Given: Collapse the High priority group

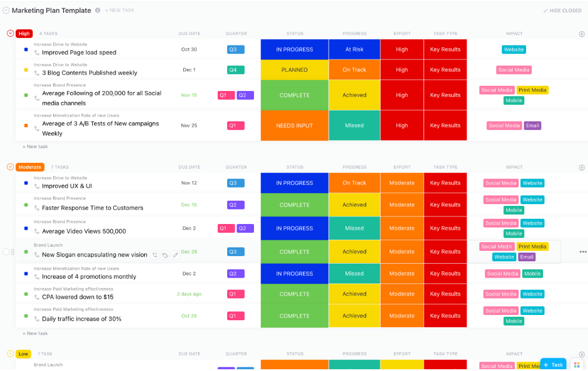Looking at the screenshot, I should coord(11,33).
